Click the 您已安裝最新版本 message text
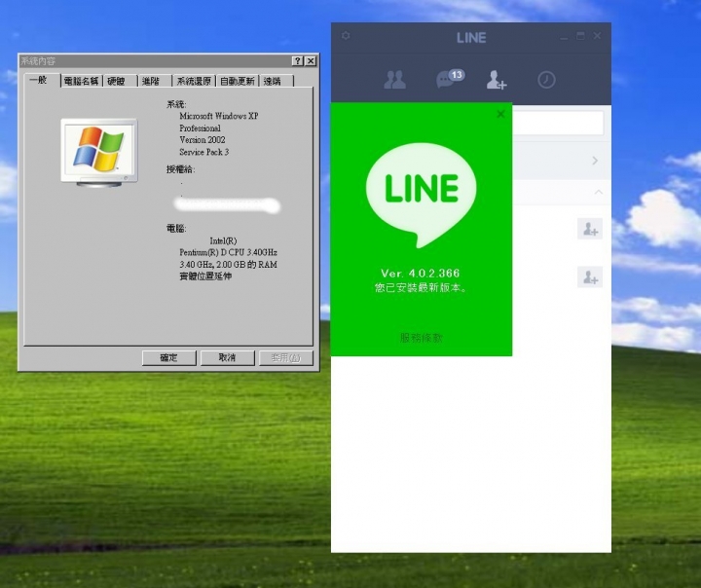Viewport: 701px width, 588px height. (421, 288)
